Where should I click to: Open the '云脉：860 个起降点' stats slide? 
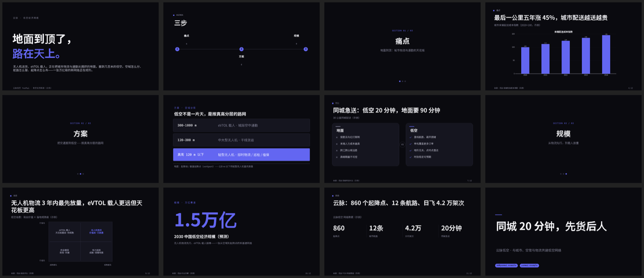tap(402, 232)
